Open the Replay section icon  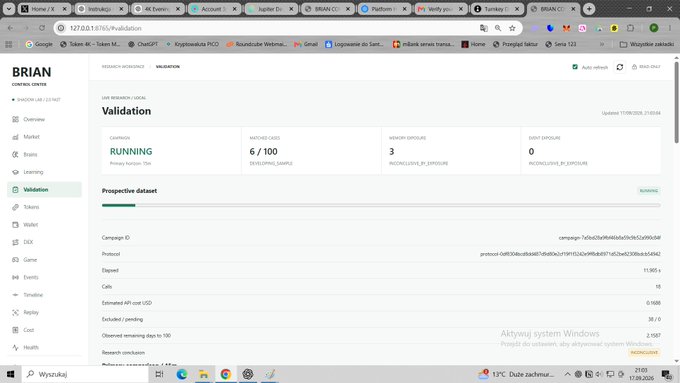click(x=16, y=312)
